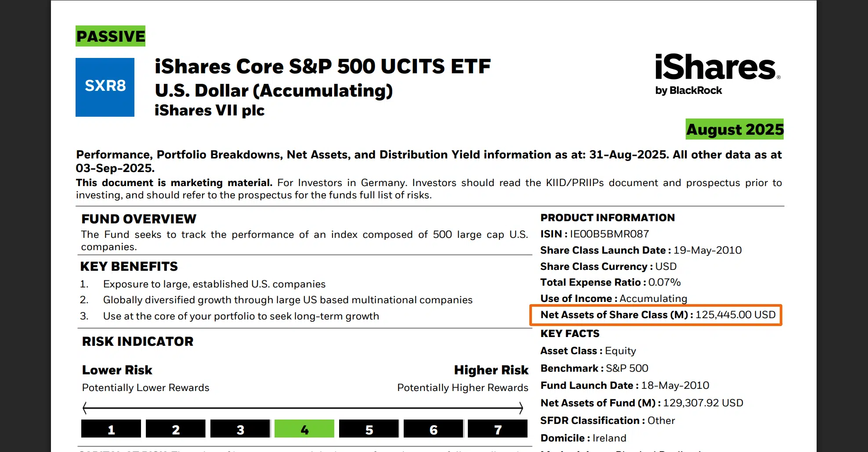Click risk indicator box number 2
Image resolution: width=868 pixels, height=452 pixels.
click(175, 429)
